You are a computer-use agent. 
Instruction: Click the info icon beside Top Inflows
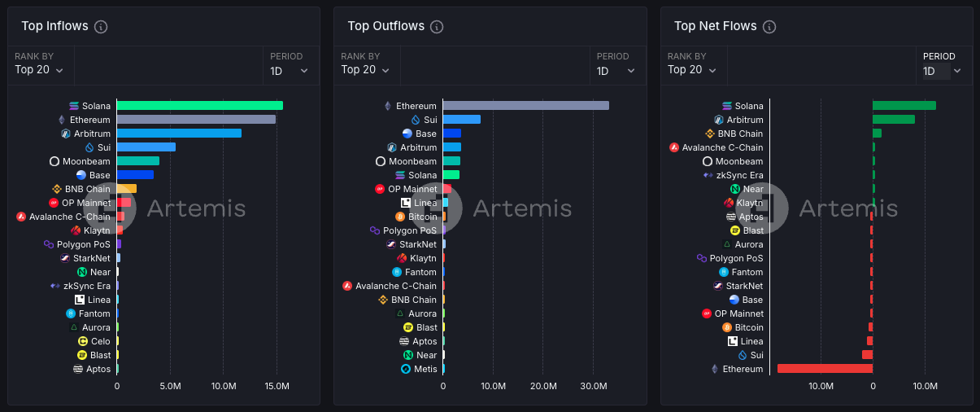tap(101, 27)
